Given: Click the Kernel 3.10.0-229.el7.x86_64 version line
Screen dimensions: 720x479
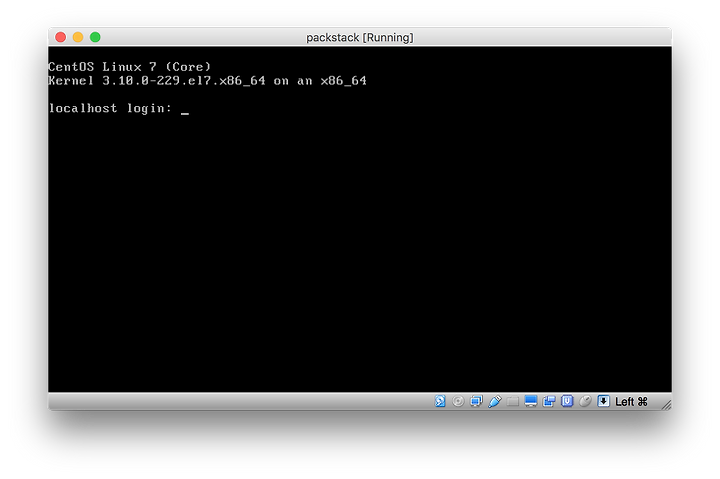Looking at the screenshot, I should (x=208, y=80).
